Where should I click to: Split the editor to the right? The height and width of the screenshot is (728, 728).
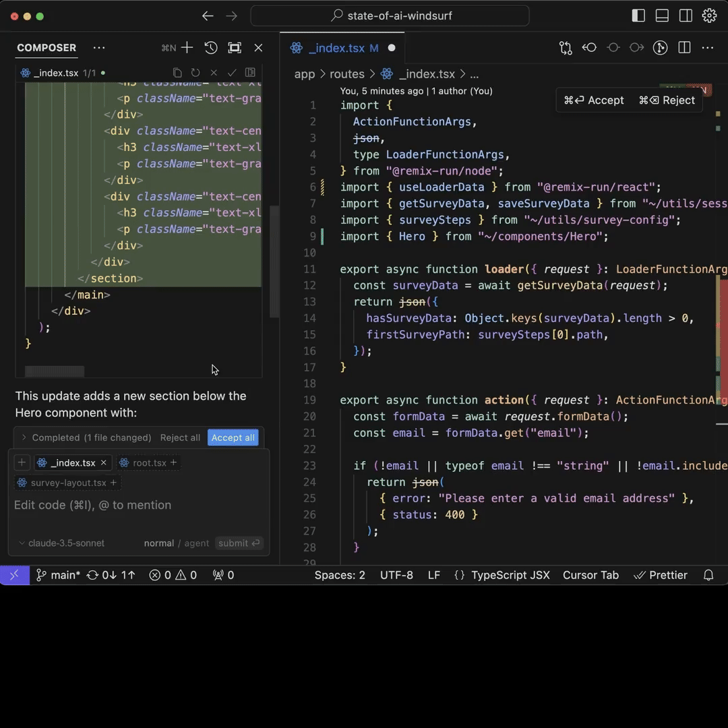pos(684,48)
